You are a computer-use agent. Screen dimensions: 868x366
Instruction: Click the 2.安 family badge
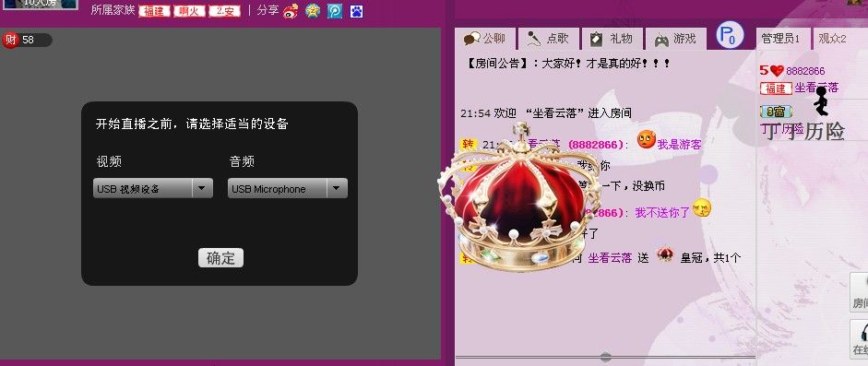click(x=224, y=12)
